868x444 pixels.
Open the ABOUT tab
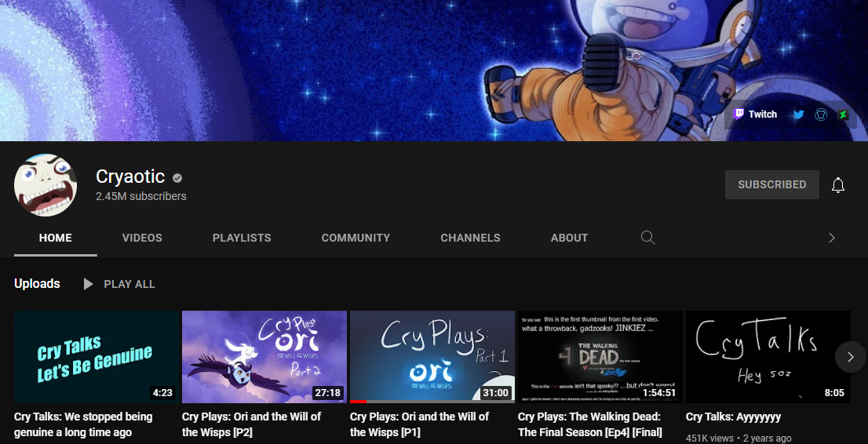[569, 238]
